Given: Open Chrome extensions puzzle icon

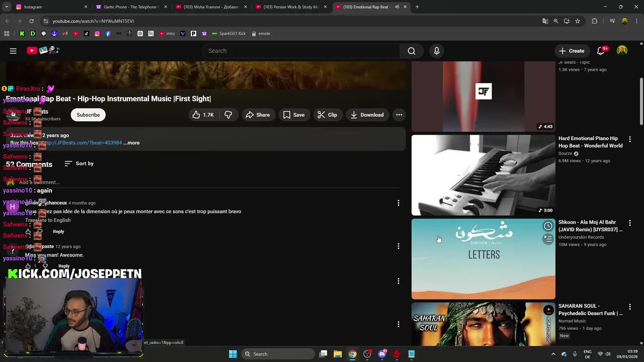Looking at the screenshot, I should (x=595, y=21).
